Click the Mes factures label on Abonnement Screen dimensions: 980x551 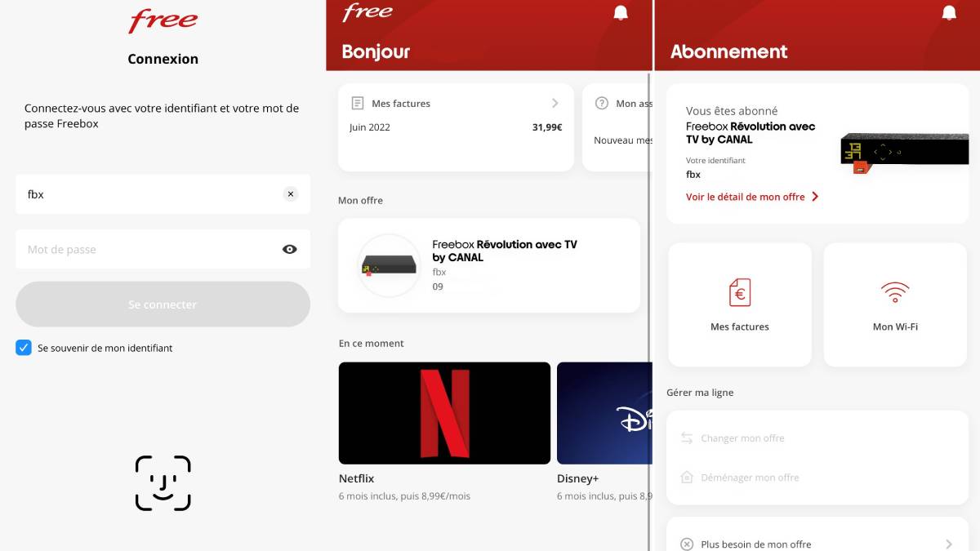740,327
